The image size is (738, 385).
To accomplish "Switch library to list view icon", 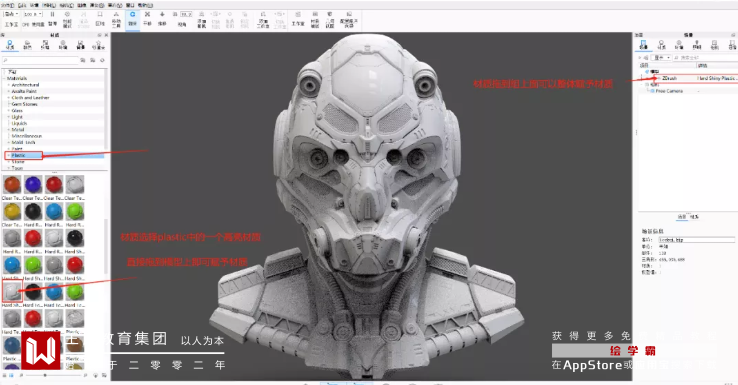I will coord(5,375).
